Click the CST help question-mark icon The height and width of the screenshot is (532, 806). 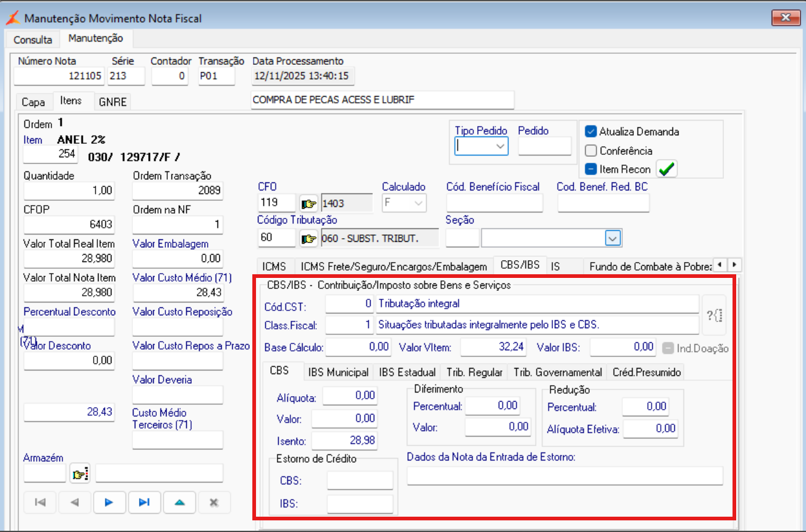click(714, 315)
